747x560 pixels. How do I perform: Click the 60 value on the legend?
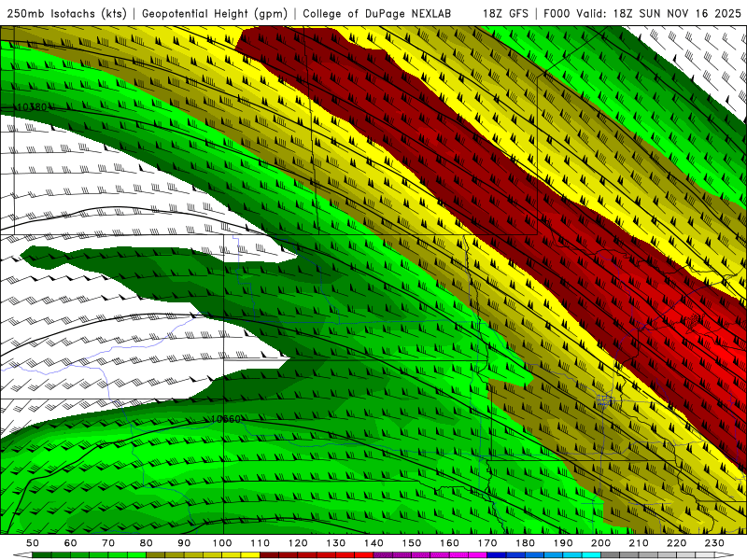(71, 543)
